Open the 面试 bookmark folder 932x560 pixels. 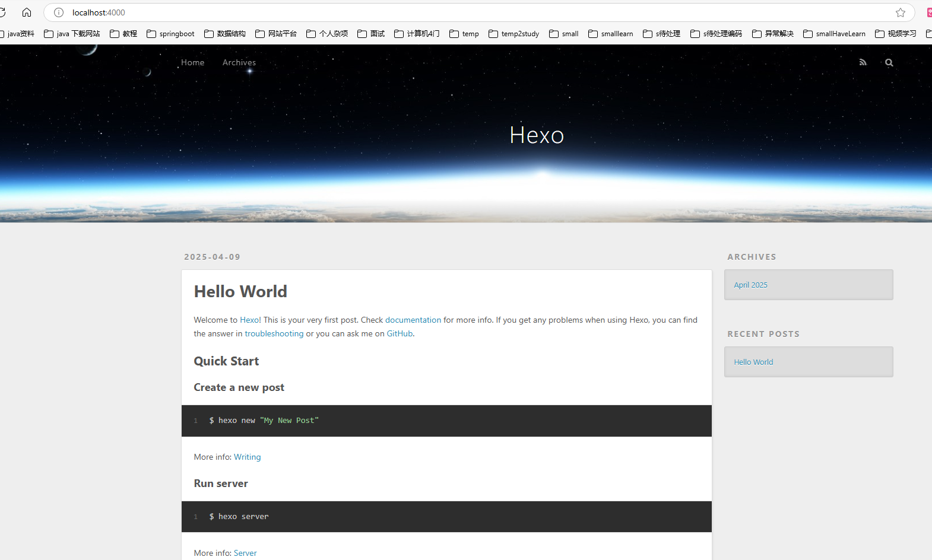coord(371,34)
